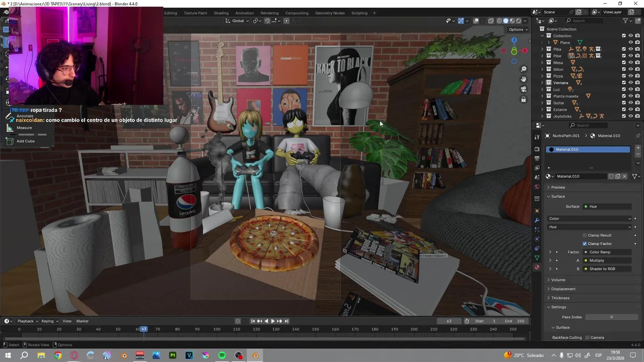The width and height of the screenshot is (644, 362).
Task: Open the Geometry Nodes workspace tab
Action: (330, 13)
